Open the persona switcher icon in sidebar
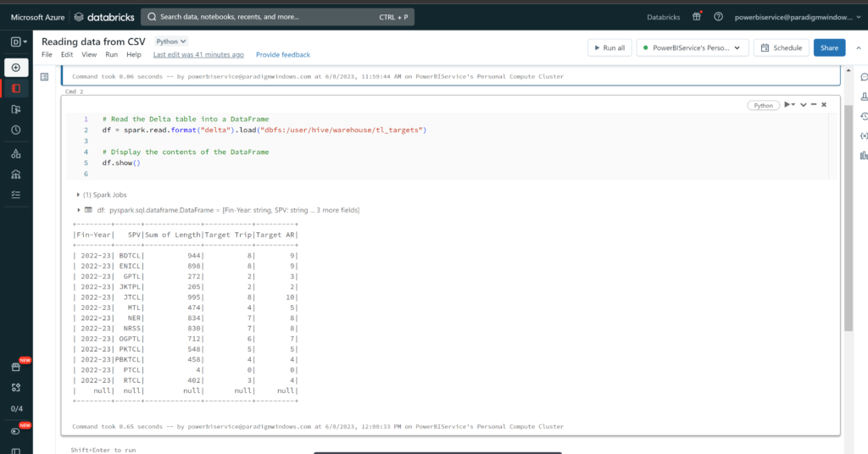The image size is (868, 454). click(x=19, y=42)
